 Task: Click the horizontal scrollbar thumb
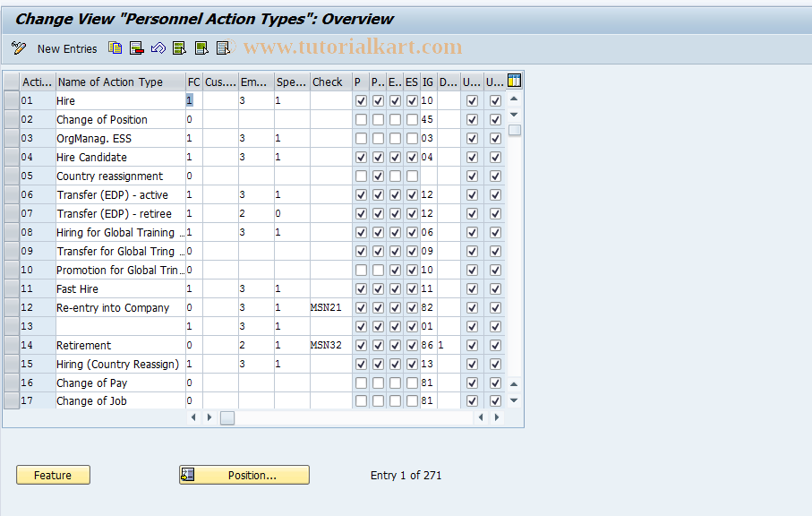pyautogui.click(x=227, y=417)
